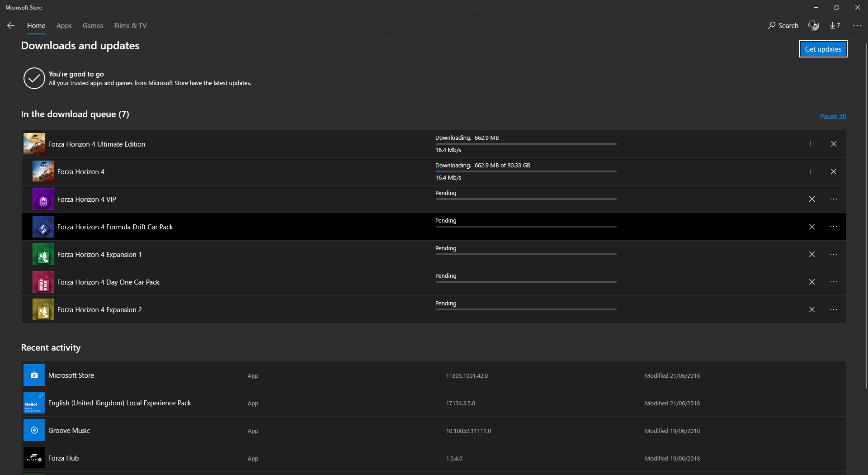This screenshot has width=868, height=475.
Task: Open more options for Formula Drift Car Pack
Action: click(x=834, y=227)
